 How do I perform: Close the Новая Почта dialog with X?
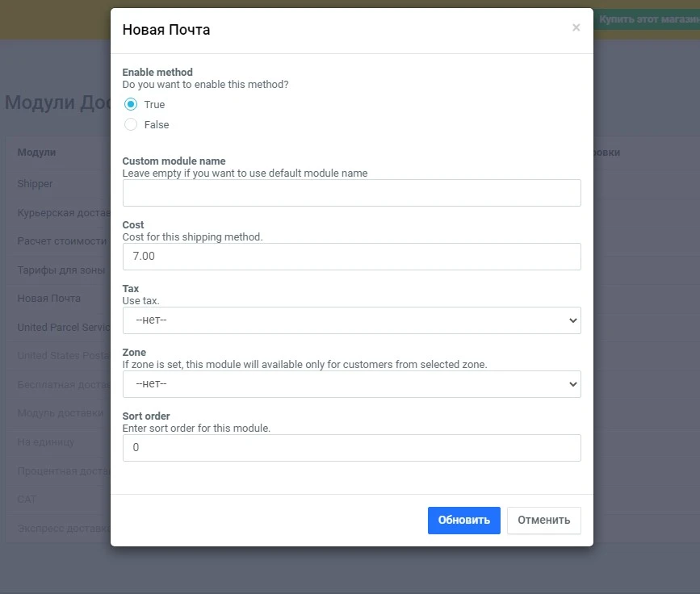pyautogui.click(x=576, y=27)
